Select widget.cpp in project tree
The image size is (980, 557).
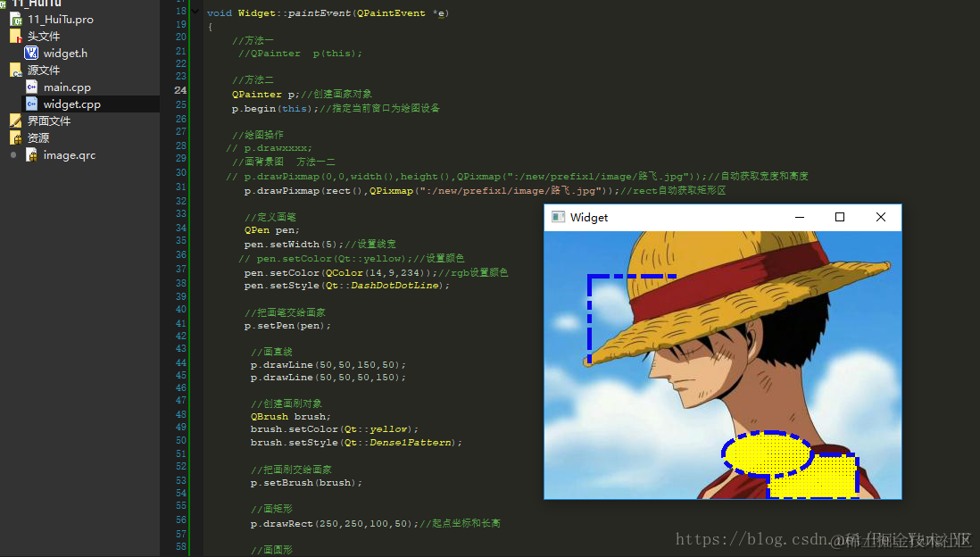pos(72,104)
